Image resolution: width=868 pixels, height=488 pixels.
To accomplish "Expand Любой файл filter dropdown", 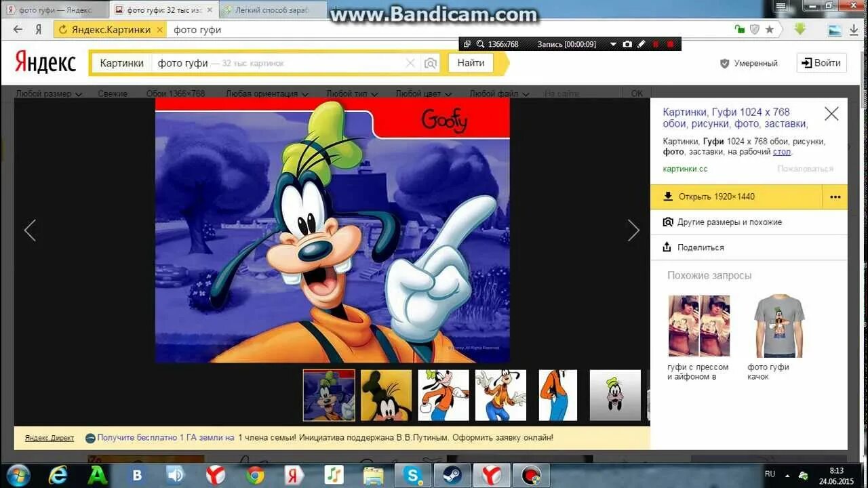I will pos(498,94).
